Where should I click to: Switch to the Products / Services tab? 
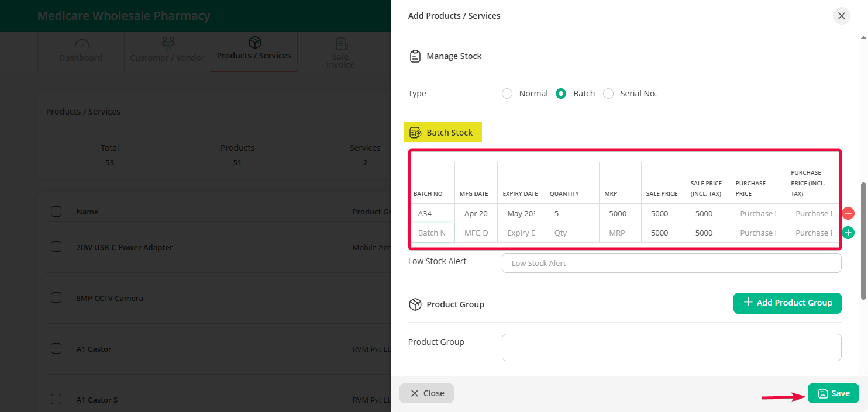[254, 52]
